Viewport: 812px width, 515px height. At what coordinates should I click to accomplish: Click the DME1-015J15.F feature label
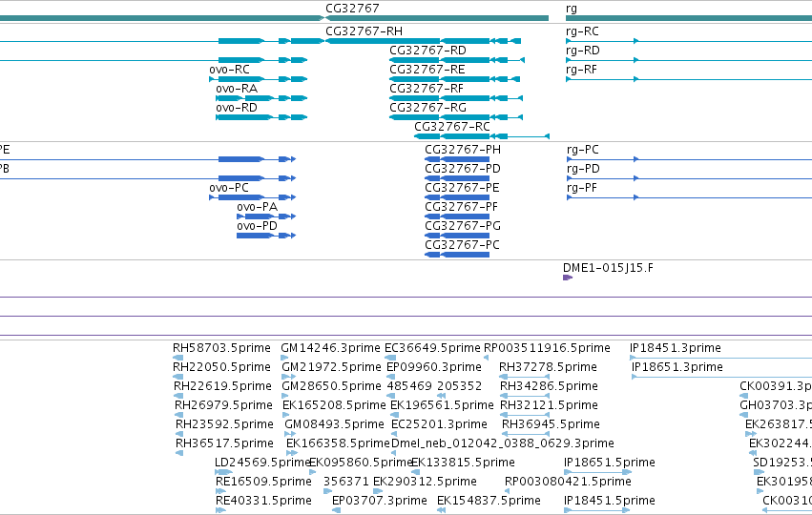tap(608, 268)
